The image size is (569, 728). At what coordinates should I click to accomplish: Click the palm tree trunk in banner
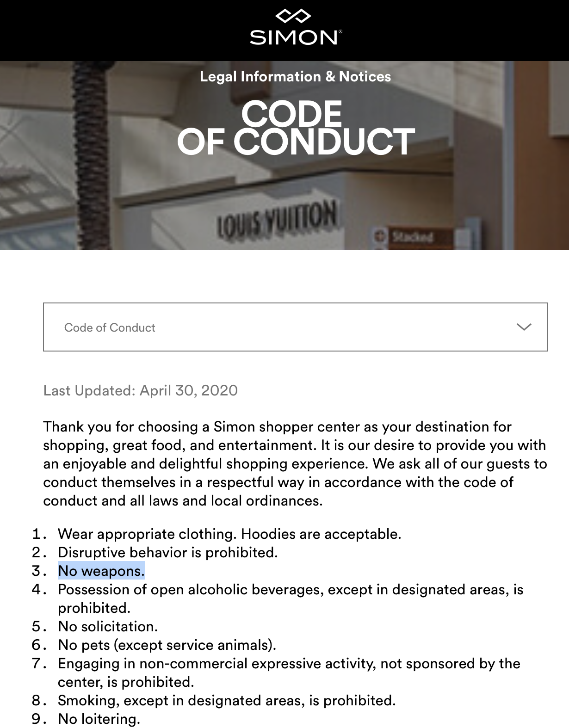94,157
